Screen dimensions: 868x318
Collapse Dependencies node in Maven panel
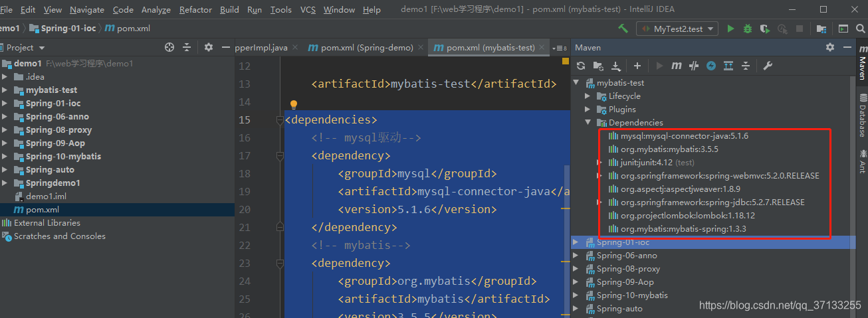(x=588, y=123)
